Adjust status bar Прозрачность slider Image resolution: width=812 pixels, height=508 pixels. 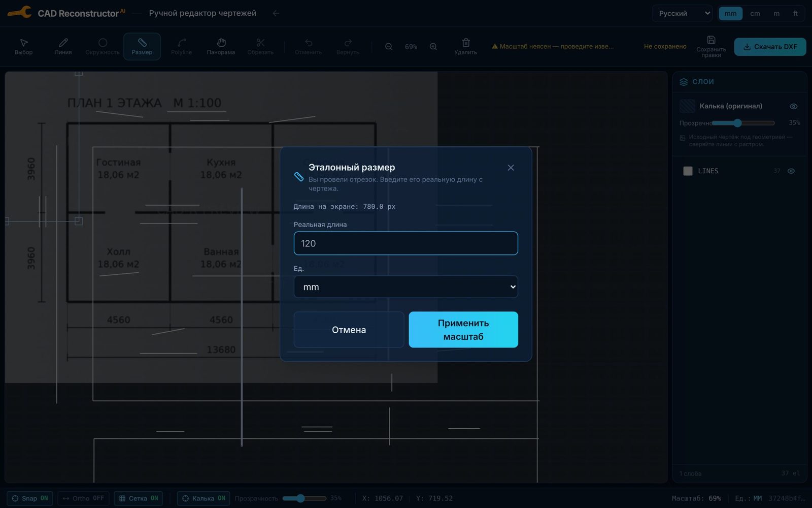tap(304, 498)
